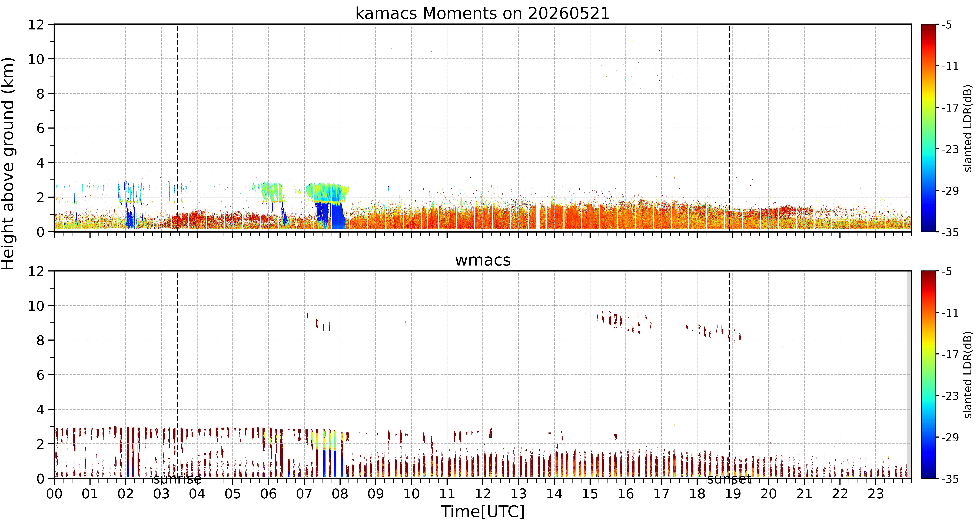Click the "21" time tick label
The height and width of the screenshot is (527, 980).
[x=804, y=494]
